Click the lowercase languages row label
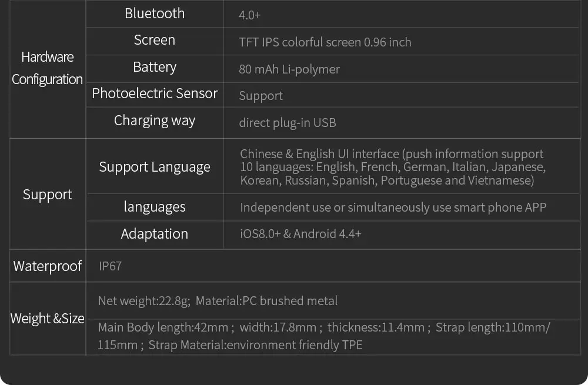 point(155,207)
